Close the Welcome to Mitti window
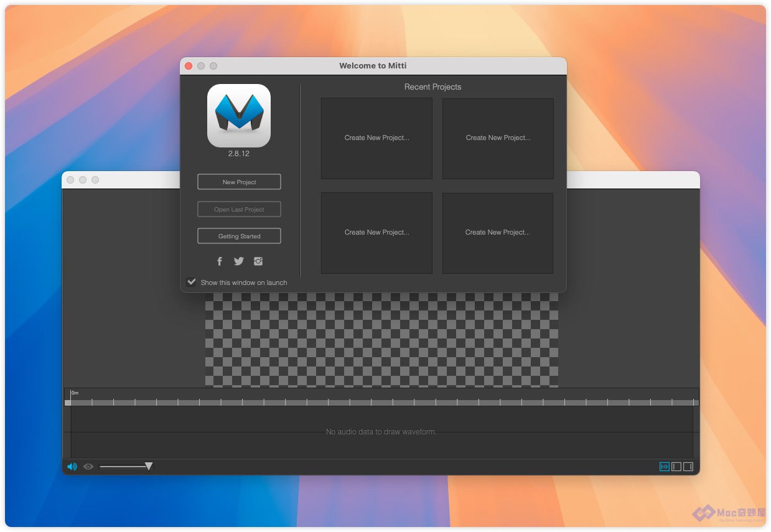771x532 pixels. (189, 66)
